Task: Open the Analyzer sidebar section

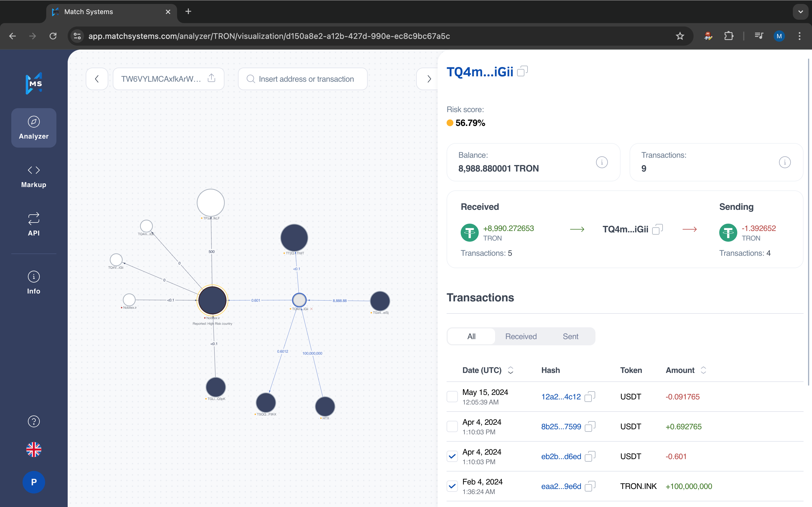Action: (x=34, y=128)
